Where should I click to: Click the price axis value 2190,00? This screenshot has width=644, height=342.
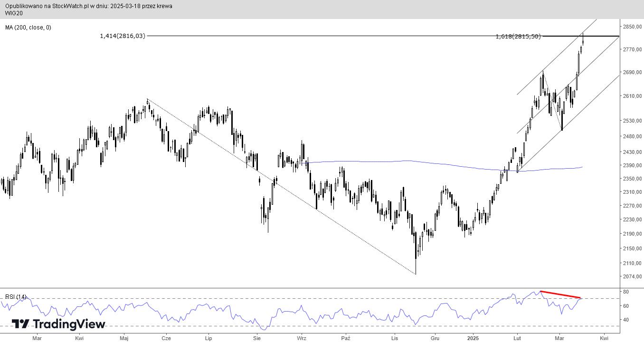(633, 234)
